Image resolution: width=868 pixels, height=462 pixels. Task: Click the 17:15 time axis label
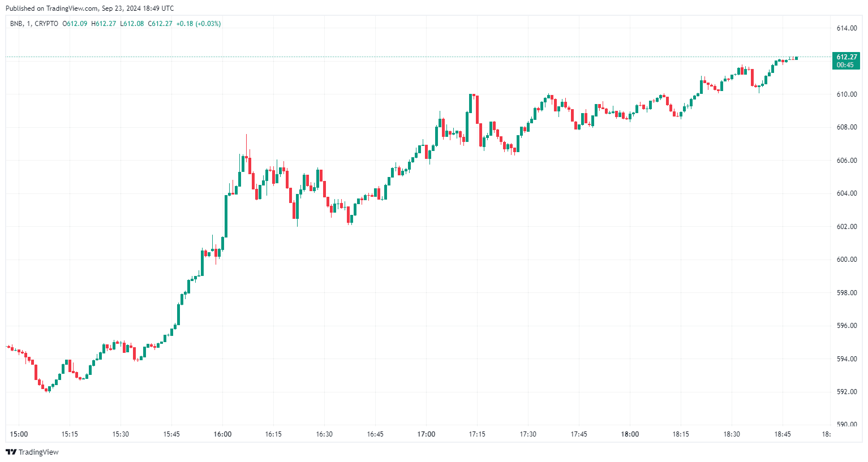(x=477, y=434)
